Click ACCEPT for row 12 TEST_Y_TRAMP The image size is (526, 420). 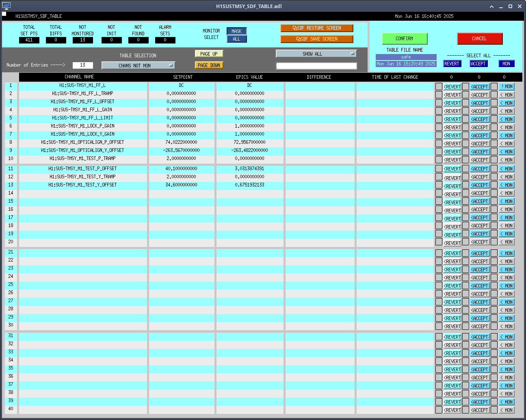click(x=480, y=177)
